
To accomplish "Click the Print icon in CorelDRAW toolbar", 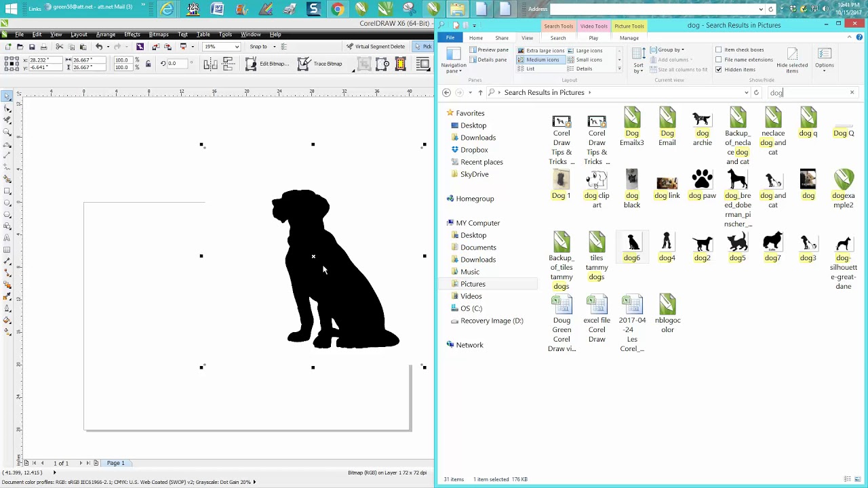I will tap(44, 47).
